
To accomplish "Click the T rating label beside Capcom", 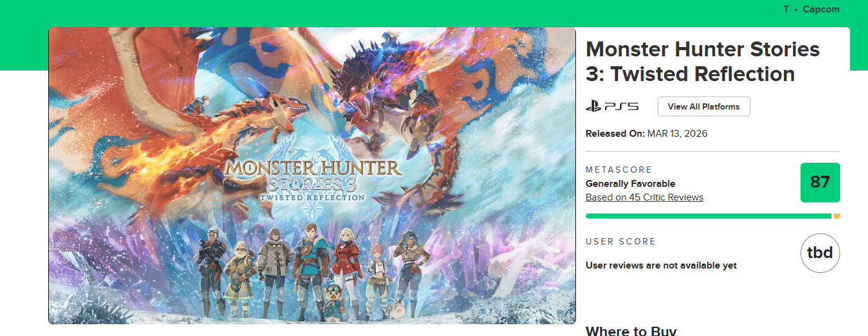I will point(786,10).
